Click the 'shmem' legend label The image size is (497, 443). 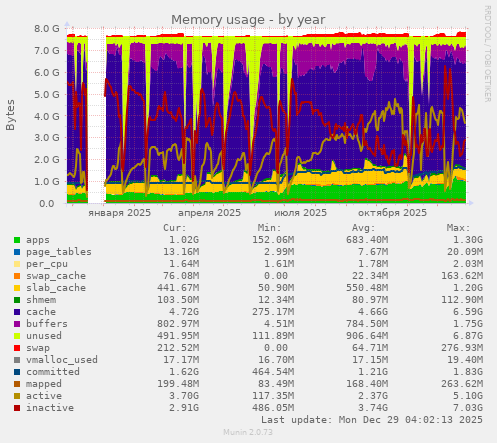coord(41,300)
